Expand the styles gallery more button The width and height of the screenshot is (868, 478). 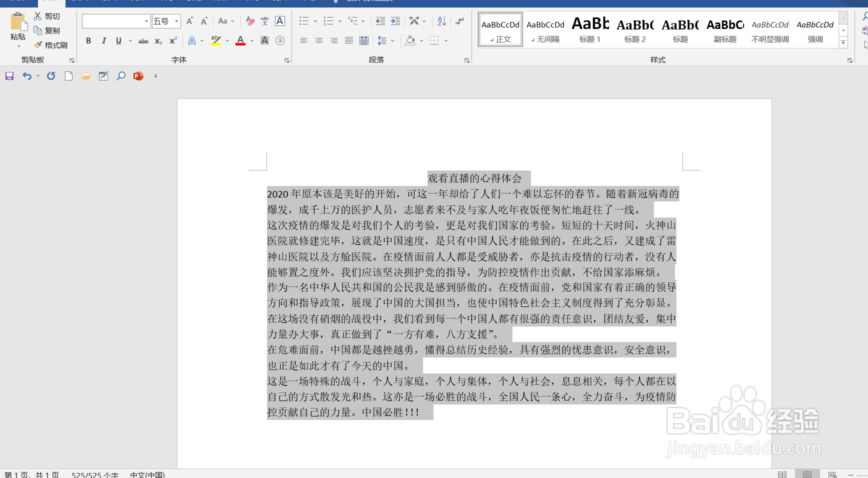point(843,43)
